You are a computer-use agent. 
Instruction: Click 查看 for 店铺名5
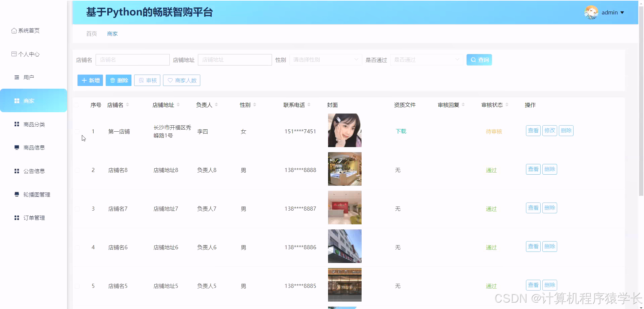pos(533,285)
